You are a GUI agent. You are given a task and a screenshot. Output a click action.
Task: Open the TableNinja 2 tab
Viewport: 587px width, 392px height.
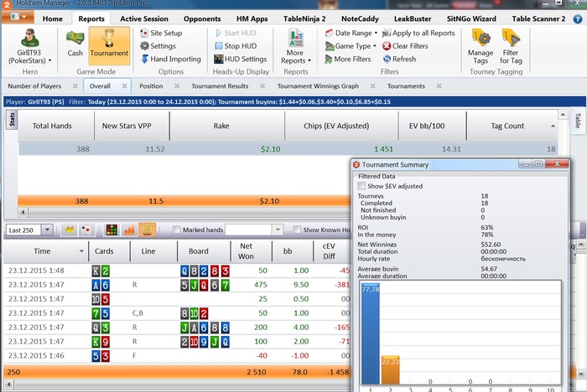click(304, 18)
